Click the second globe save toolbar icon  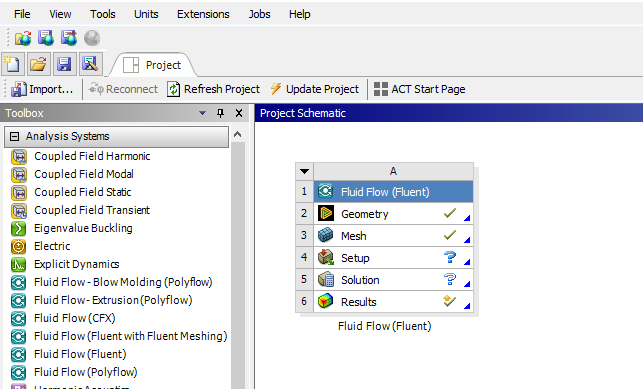(x=46, y=38)
